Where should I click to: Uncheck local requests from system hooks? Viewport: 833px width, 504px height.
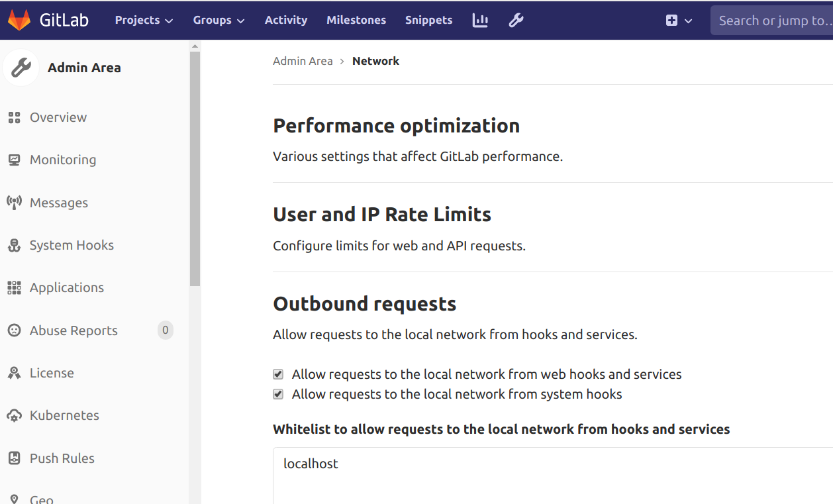tap(278, 395)
